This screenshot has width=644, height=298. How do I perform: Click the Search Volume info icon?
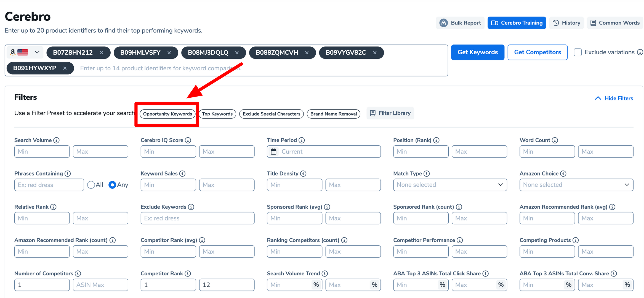(56, 140)
